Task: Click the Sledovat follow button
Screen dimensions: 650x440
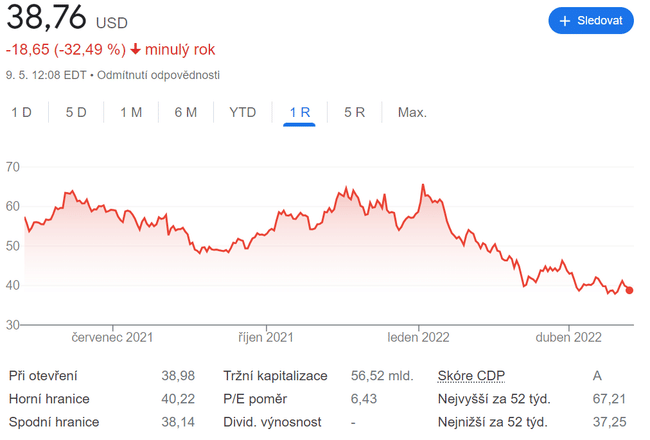Action: [x=591, y=21]
